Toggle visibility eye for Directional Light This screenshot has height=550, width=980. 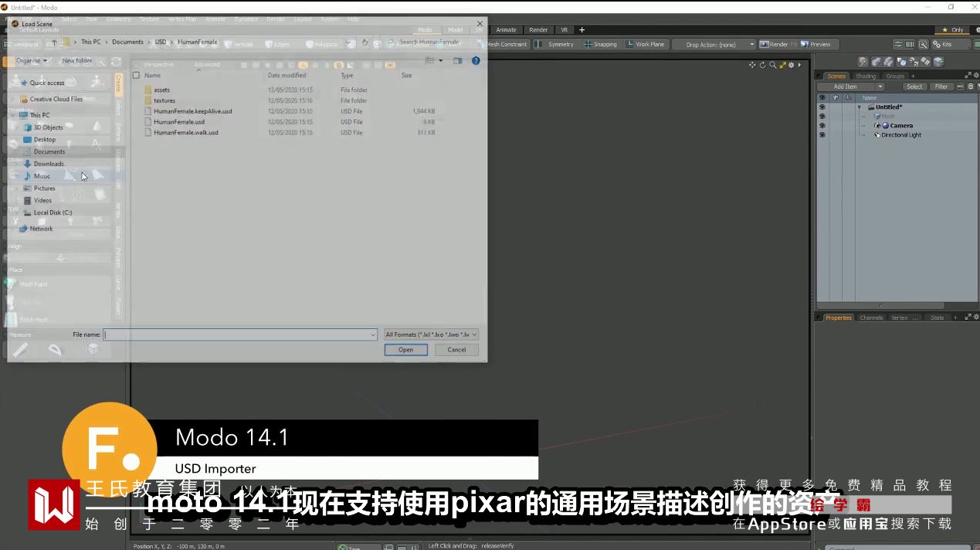click(822, 134)
